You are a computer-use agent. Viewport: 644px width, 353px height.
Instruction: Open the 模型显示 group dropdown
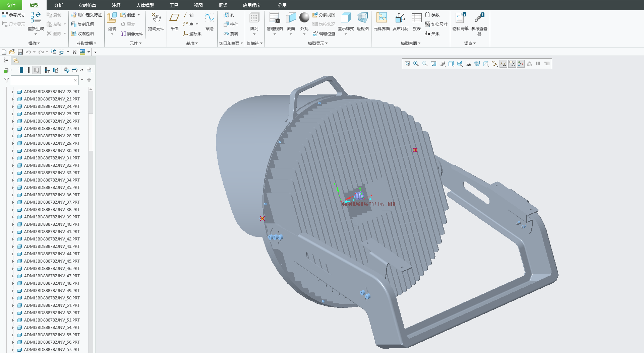[x=317, y=43]
